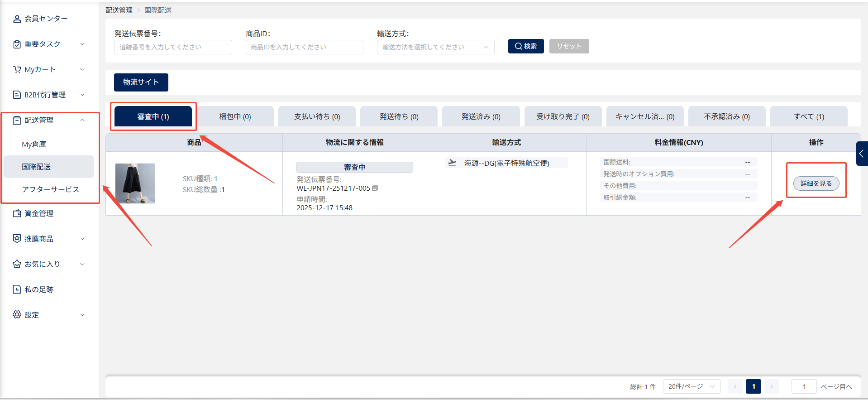Open the 輸送方式 dropdown
Screen dimensions: 868x400
pyautogui.click(x=435, y=47)
